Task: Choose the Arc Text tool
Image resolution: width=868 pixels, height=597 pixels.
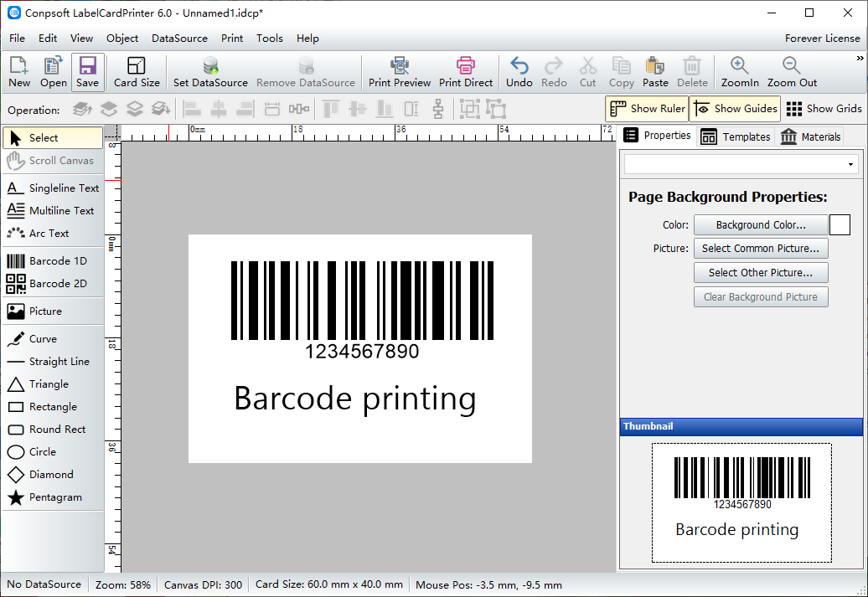Action: pos(53,234)
